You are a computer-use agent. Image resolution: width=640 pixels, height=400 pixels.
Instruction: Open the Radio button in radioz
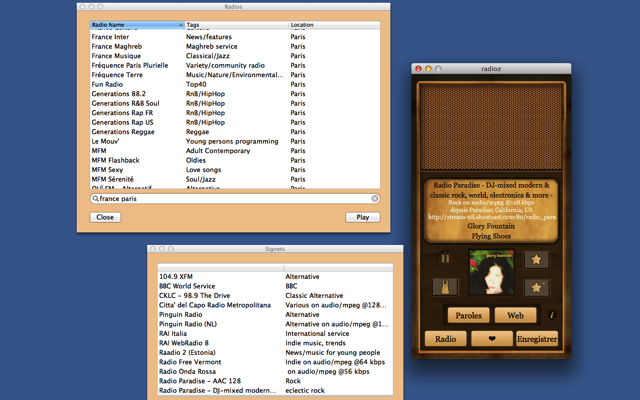tap(445, 339)
